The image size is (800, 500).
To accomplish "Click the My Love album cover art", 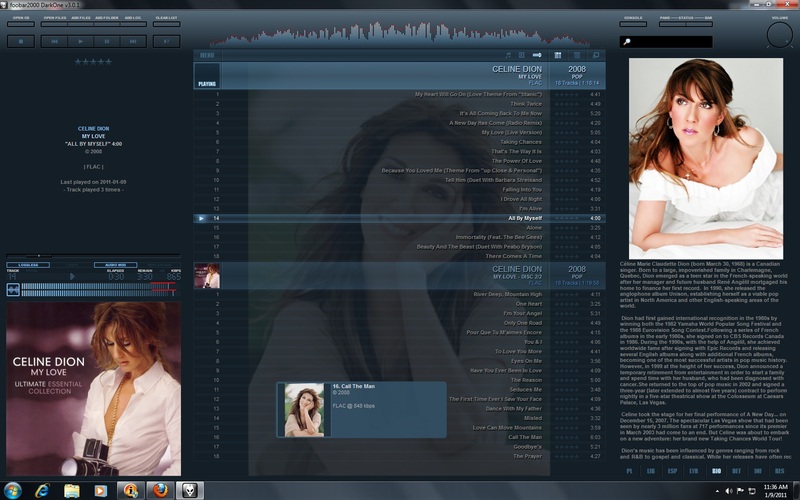I will (93, 389).
